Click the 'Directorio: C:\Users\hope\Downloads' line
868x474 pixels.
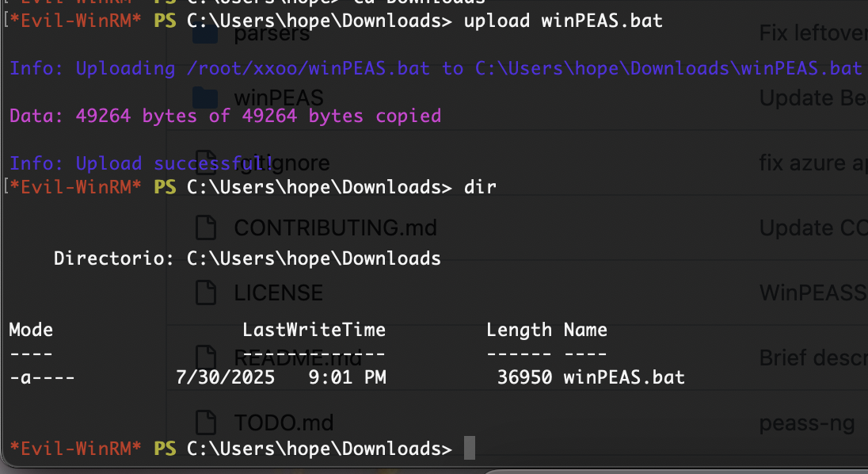pos(247,258)
